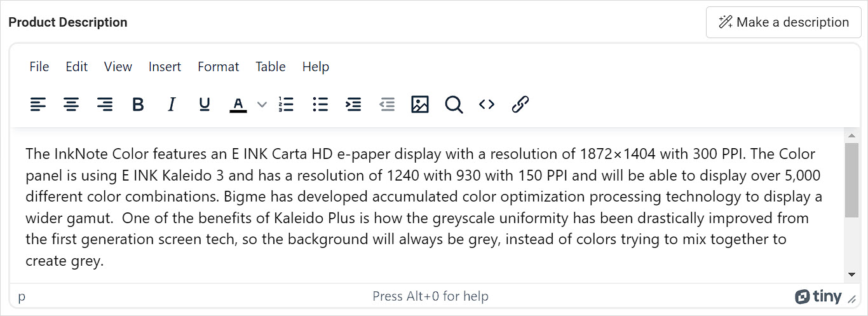The width and height of the screenshot is (868, 316).
Task: Apply the black text color swatch
Action: (x=238, y=104)
